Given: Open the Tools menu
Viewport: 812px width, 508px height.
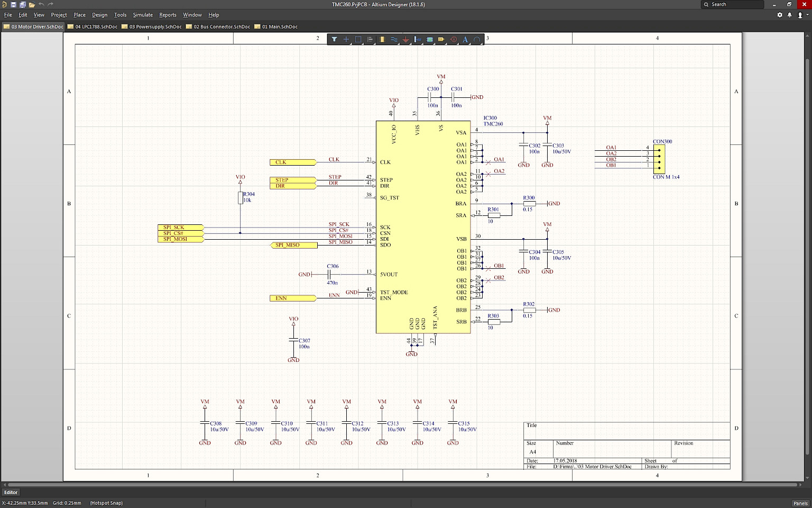Looking at the screenshot, I should (x=120, y=15).
